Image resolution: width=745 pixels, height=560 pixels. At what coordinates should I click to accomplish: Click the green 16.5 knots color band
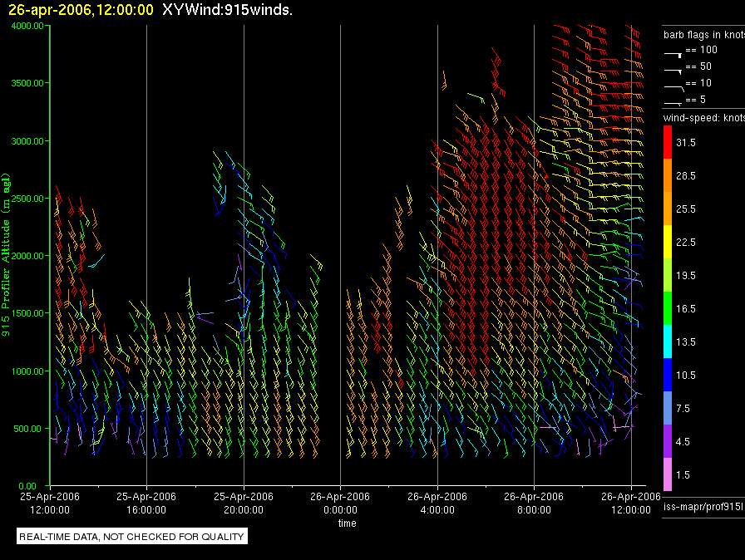[x=667, y=308]
